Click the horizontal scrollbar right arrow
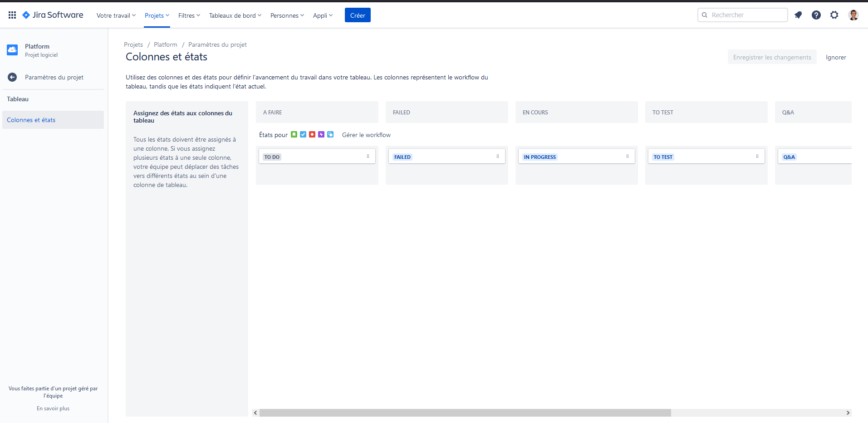868x423 pixels. 848,413
